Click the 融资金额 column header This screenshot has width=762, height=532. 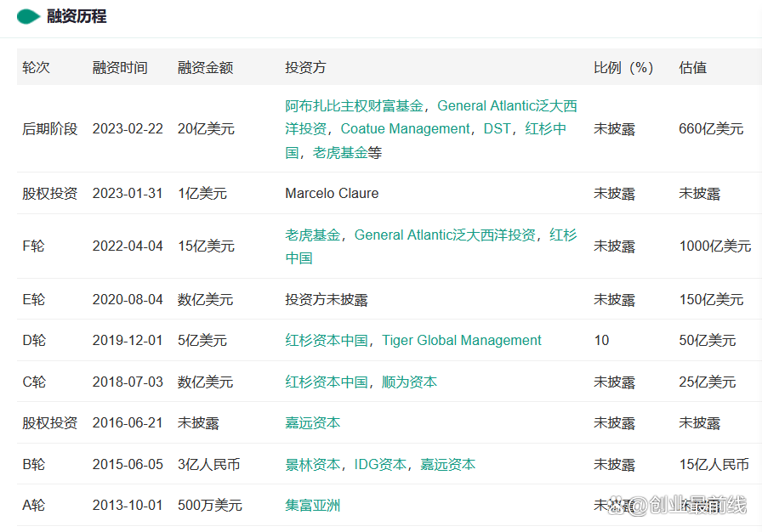point(205,67)
